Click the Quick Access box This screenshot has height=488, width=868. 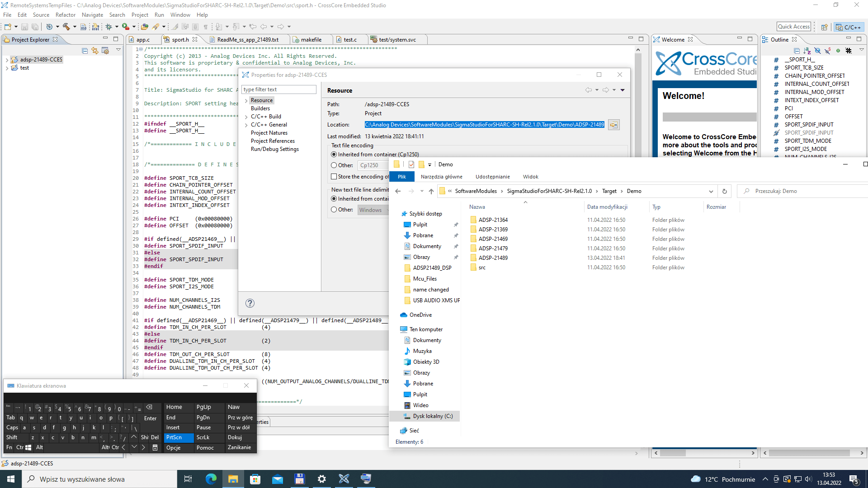pyautogui.click(x=793, y=27)
